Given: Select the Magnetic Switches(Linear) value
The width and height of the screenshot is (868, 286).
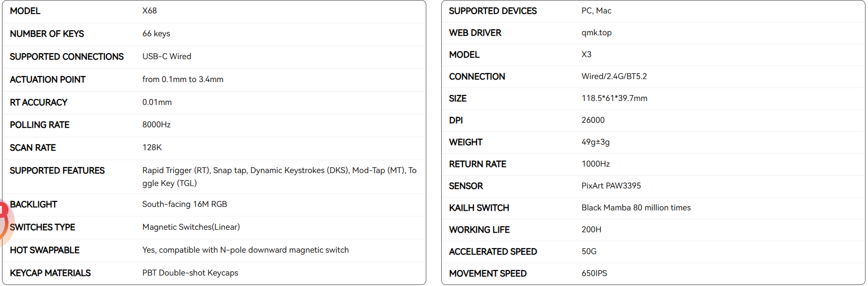Looking at the screenshot, I should (x=191, y=227).
